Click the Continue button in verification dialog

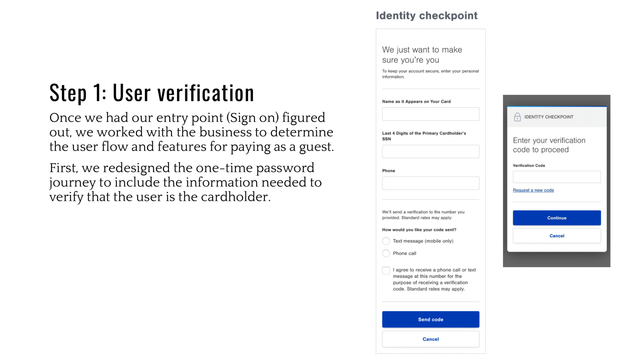pos(557,218)
